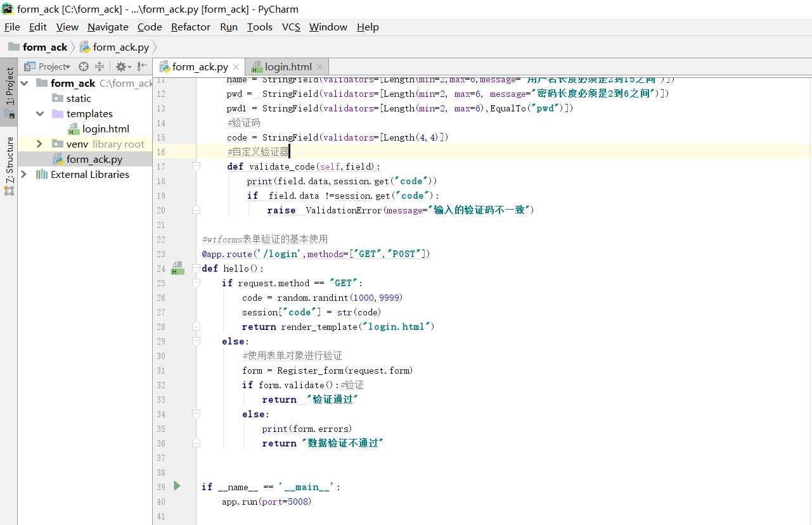Click the Structure tool window icon on left strip

[9, 190]
